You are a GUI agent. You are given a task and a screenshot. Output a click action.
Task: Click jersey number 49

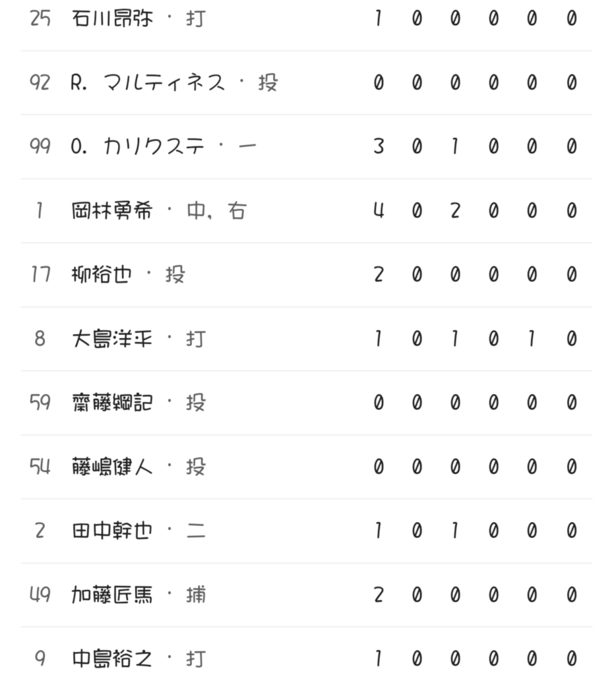point(40,595)
